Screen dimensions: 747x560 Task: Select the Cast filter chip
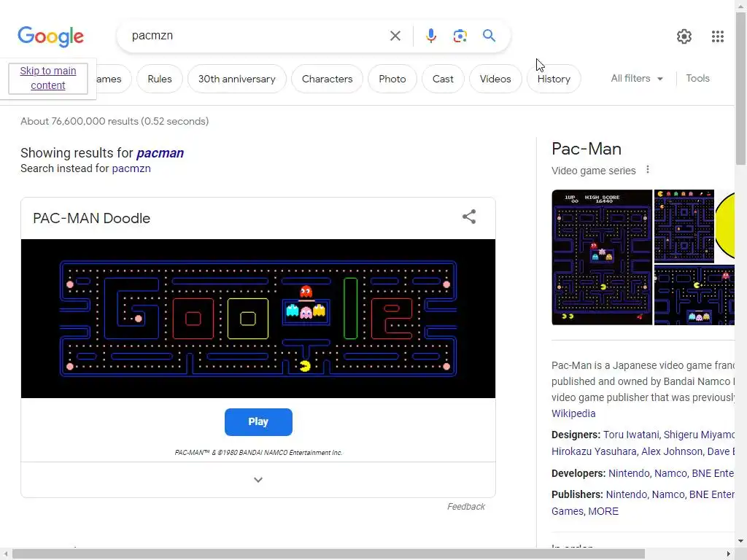point(443,79)
